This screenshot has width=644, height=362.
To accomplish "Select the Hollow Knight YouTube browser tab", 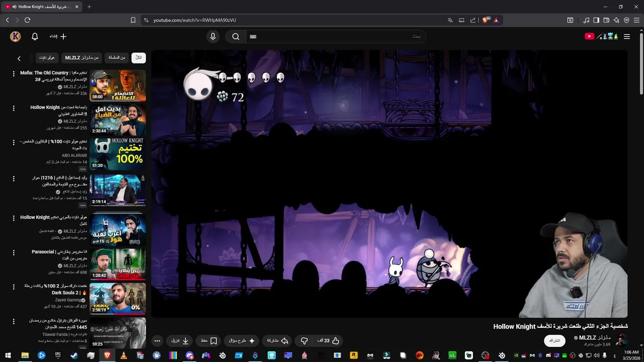I will [41, 7].
